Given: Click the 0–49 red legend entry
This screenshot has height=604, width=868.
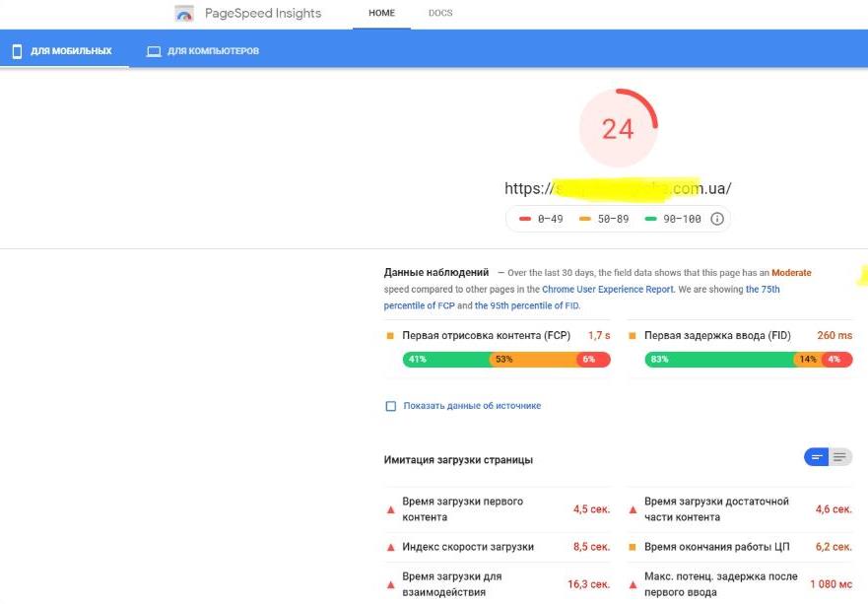Looking at the screenshot, I should click(x=541, y=219).
